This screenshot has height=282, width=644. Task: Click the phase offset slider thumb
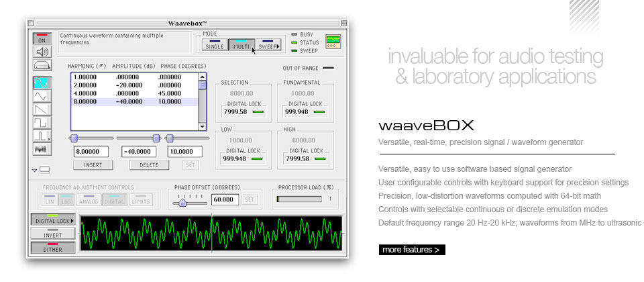click(x=182, y=202)
